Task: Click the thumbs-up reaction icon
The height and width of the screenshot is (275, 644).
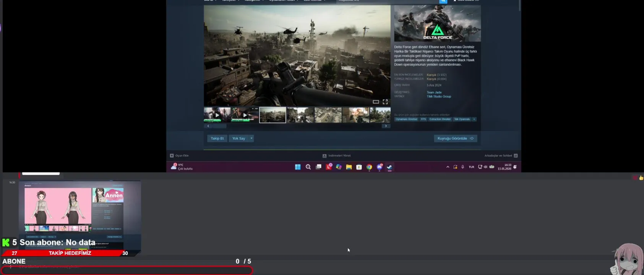Action: point(641,178)
